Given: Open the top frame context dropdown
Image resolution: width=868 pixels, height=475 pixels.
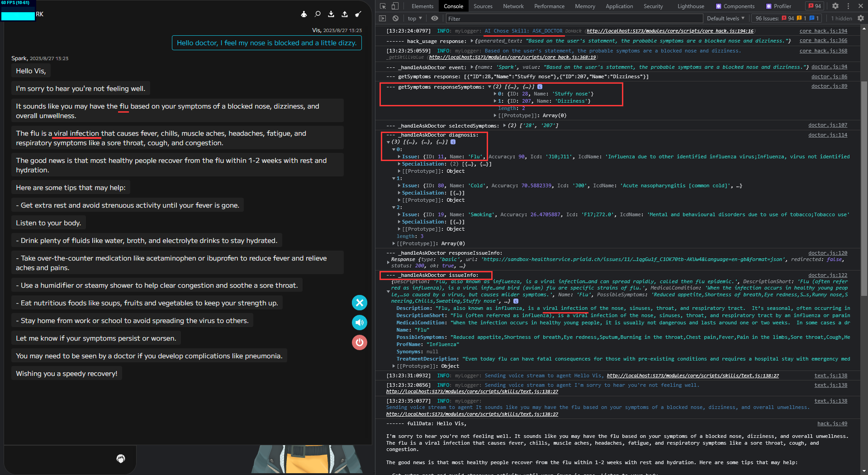Looking at the screenshot, I should coord(414,18).
